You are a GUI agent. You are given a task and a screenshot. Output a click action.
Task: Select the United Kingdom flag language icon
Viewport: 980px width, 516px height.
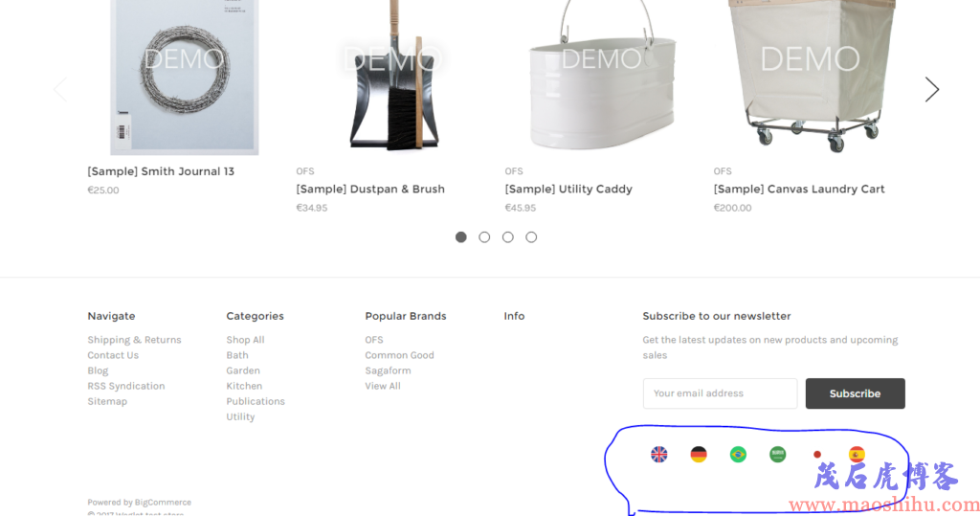[658, 454]
